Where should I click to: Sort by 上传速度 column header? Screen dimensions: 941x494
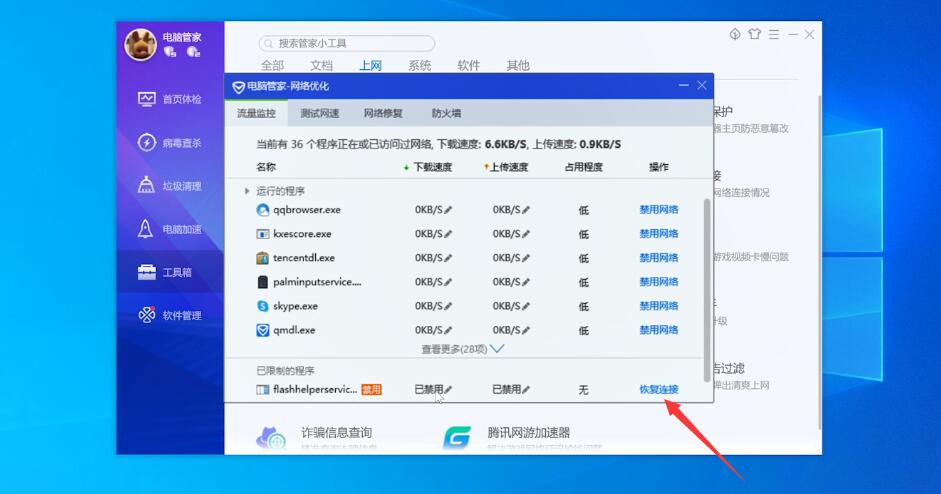tap(506, 167)
